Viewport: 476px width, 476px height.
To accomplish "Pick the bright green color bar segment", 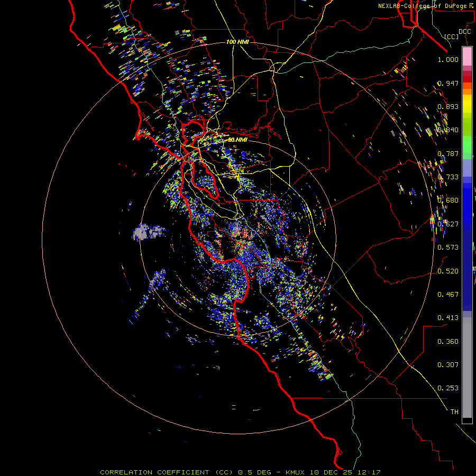I will [x=467, y=144].
